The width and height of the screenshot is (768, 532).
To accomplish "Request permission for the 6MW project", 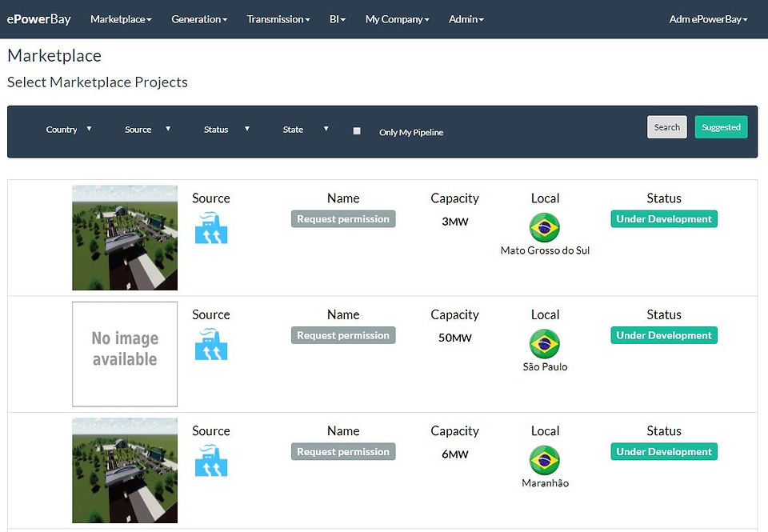I will coord(343,452).
